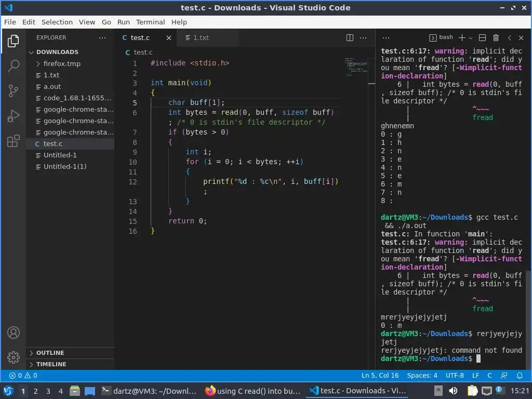Split the editor to the right
The height and width of the screenshot is (399, 532).
point(350,37)
